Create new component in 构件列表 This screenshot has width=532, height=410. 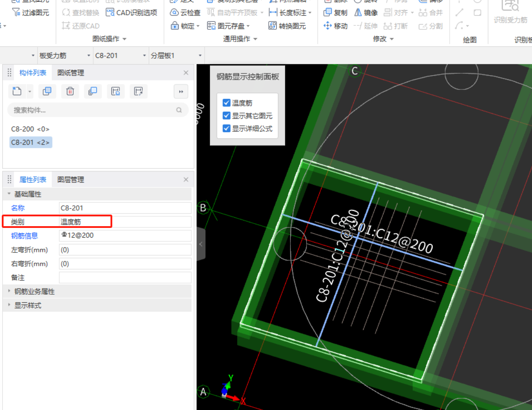pos(17,91)
